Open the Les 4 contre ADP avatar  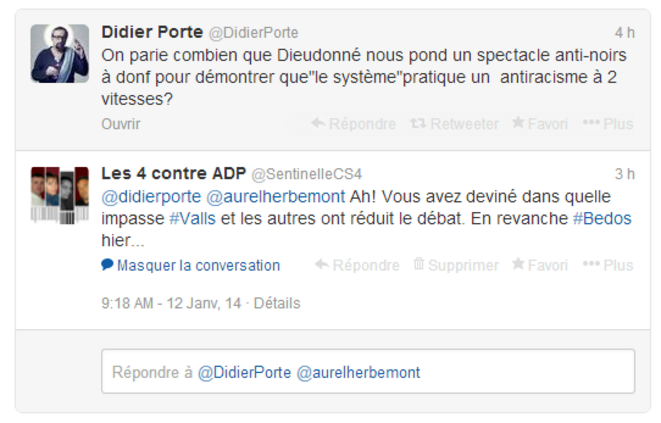click(x=60, y=195)
